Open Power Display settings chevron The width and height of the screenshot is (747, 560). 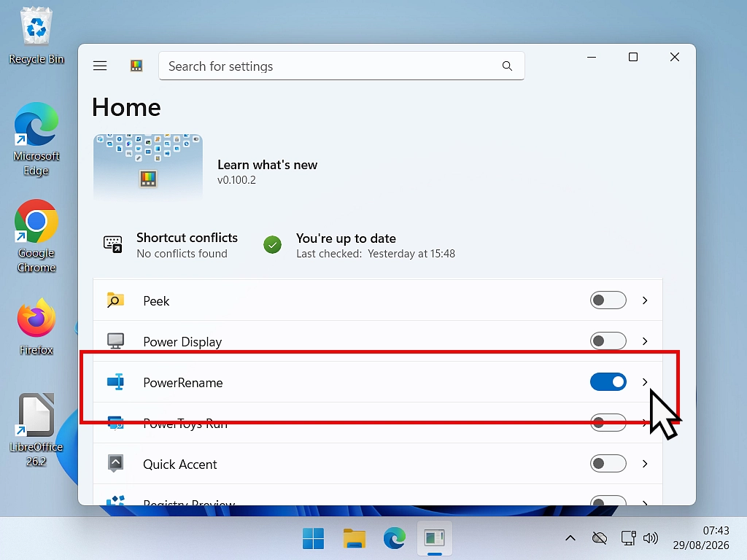click(645, 341)
